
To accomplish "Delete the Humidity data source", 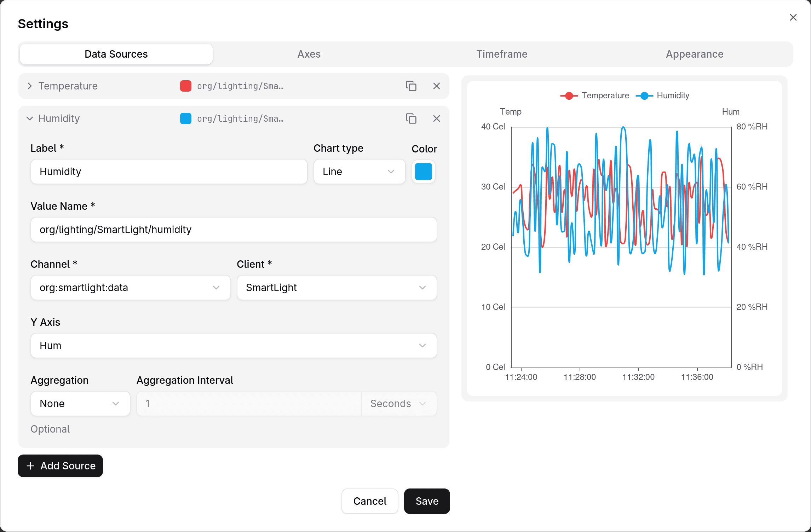I will (436, 118).
